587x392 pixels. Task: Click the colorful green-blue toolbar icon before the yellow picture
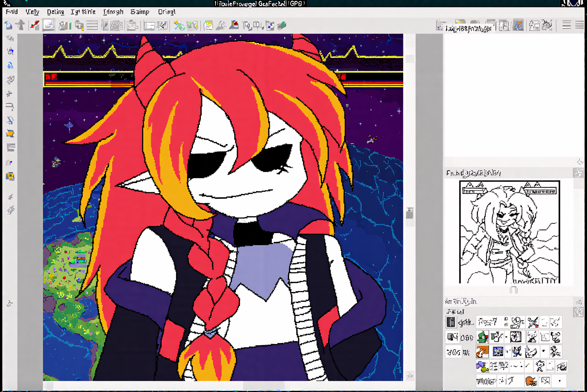[x=179, y=25]
